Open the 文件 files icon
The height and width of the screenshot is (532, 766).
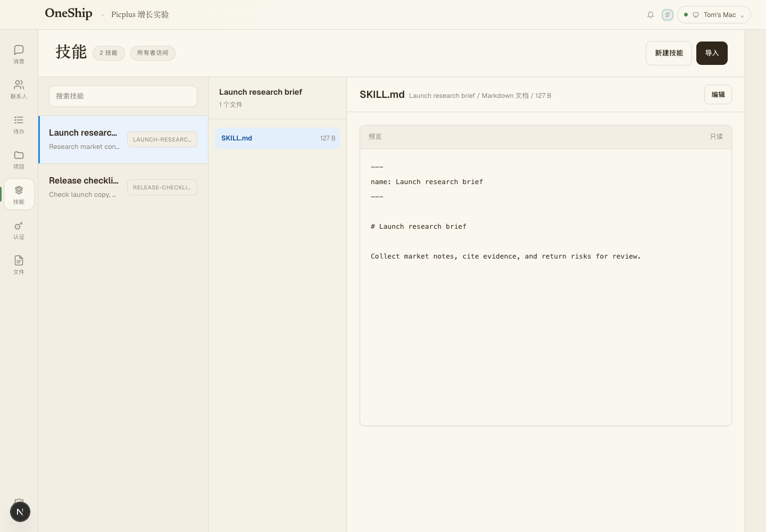coord(19,264)
